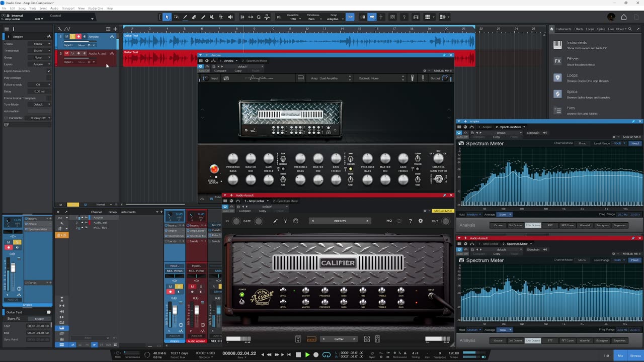Viewport: 644px width, 362px height.
Task: Open the Track menu
Action: pyautogui.click(x=33, y=9)
